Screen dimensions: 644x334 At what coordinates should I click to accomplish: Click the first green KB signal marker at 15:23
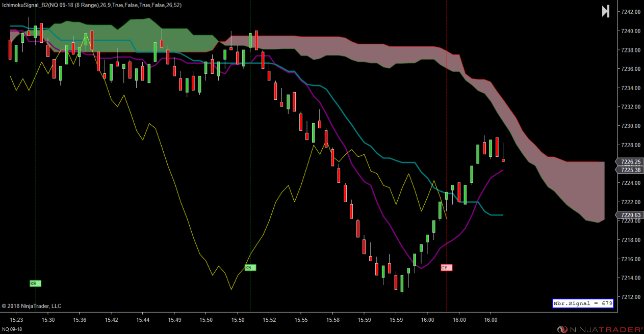point(35,284)
